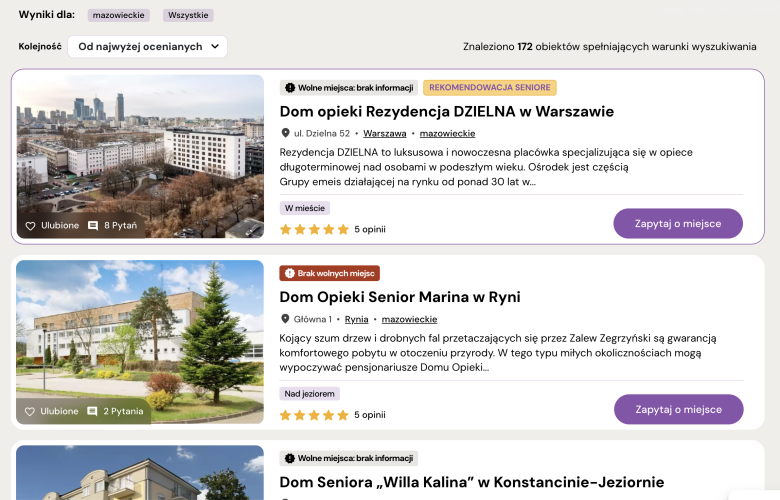Image resolution: width=780 pixels, height=500 pixels.
Task: Open 'Dom Seniora Willa Kalina' listing title
Action: pos(472,482)
